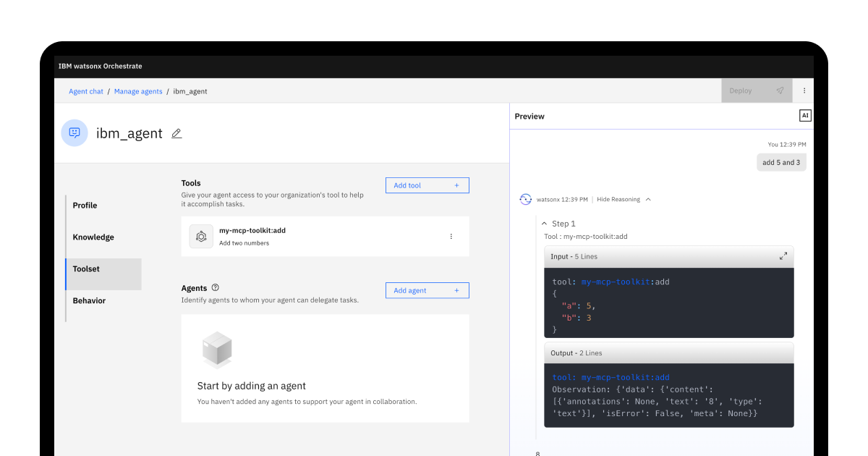Click 'Tool : my-mcp-toolkit:add' label
The height and width of the screenshot is (456, 868).
(x=586, y=237)
